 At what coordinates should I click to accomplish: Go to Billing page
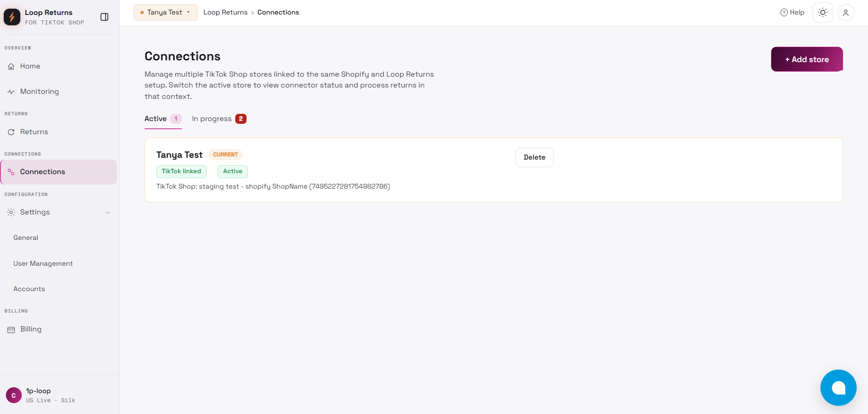[58, 329]
